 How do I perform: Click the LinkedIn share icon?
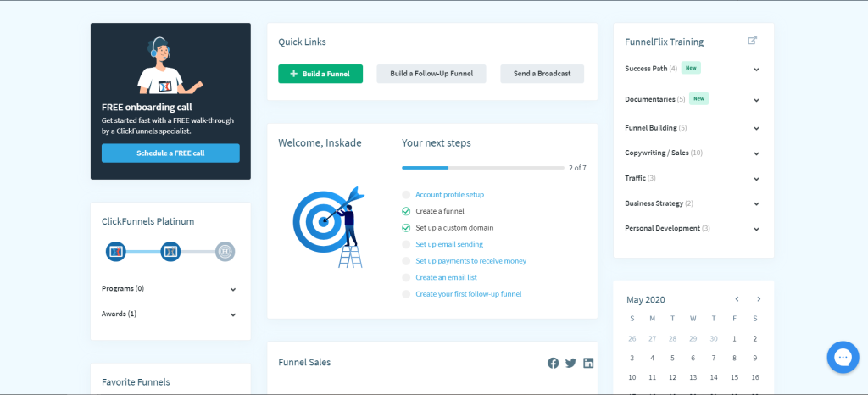(x=588, y=363)
